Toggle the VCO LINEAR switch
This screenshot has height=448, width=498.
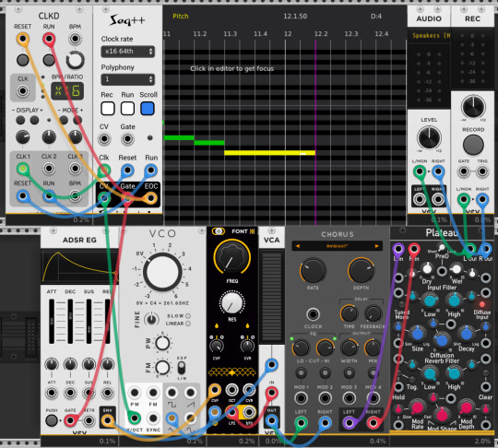(x=188, y=324)
